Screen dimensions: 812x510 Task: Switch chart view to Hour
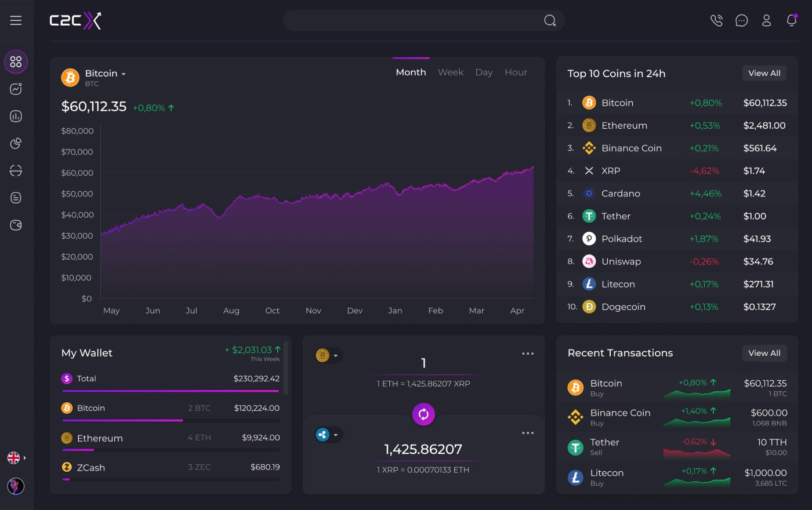pos(516,72)
